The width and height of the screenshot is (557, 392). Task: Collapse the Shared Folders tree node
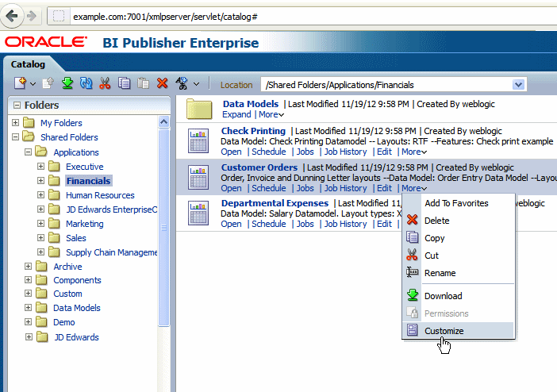click(15, 136)
